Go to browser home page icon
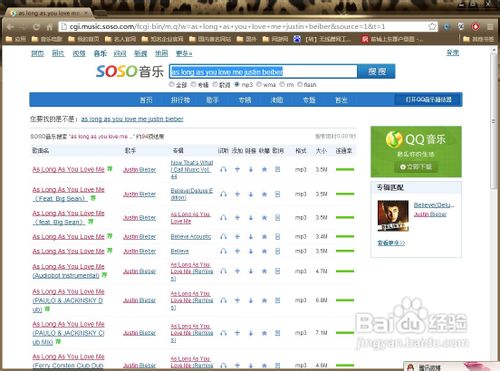500x371 pixels. click(49, 27)
